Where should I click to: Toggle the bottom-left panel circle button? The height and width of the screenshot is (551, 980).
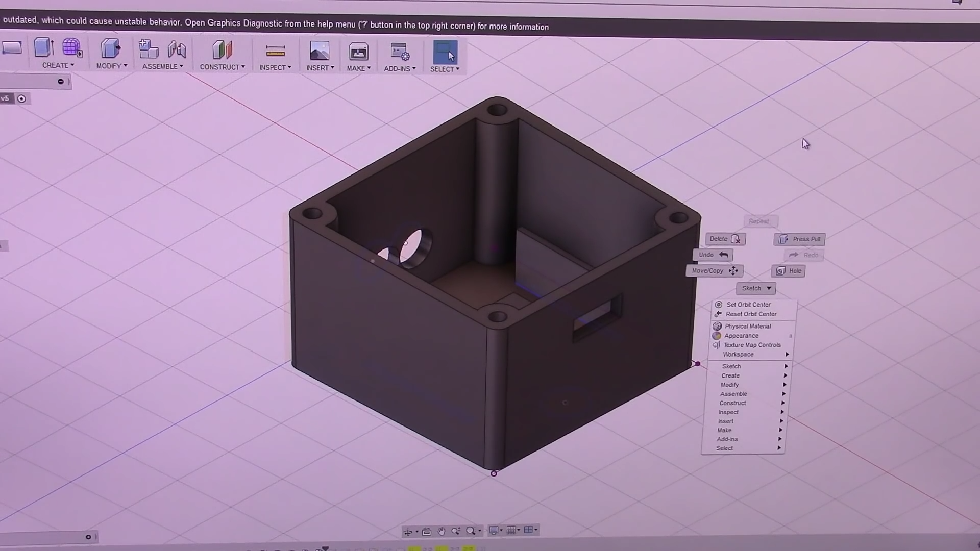coord(88,537)
